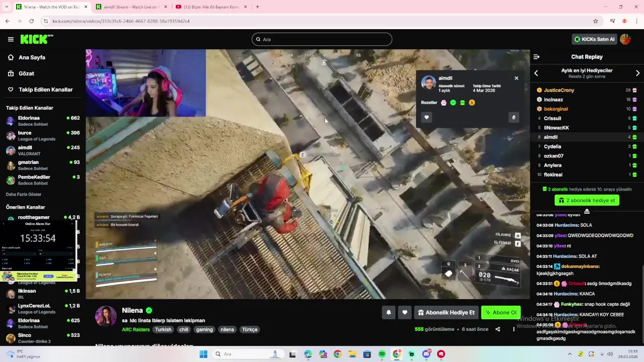Open Discord from the taskbar
Viewport: 644px width, 362px height.
[x=426, y=354]
